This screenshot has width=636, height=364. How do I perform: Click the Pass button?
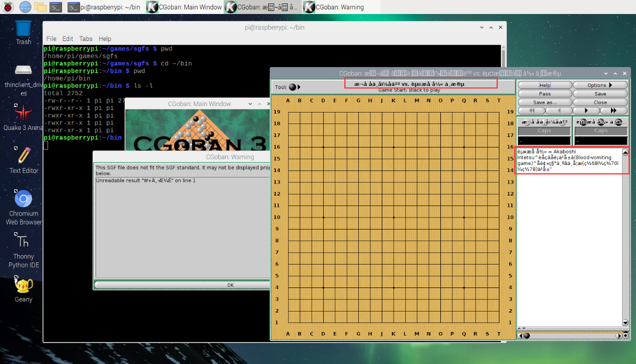pyautogui.click(x=545, y=93)
